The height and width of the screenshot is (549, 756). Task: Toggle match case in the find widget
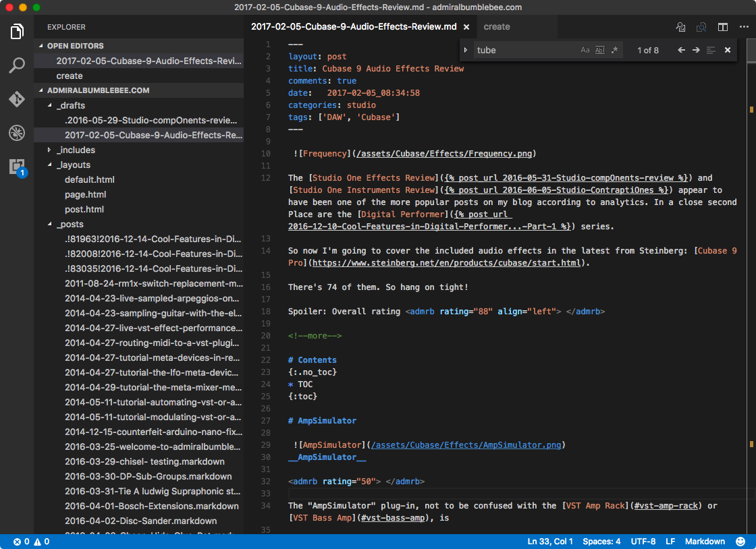point(585,49)
